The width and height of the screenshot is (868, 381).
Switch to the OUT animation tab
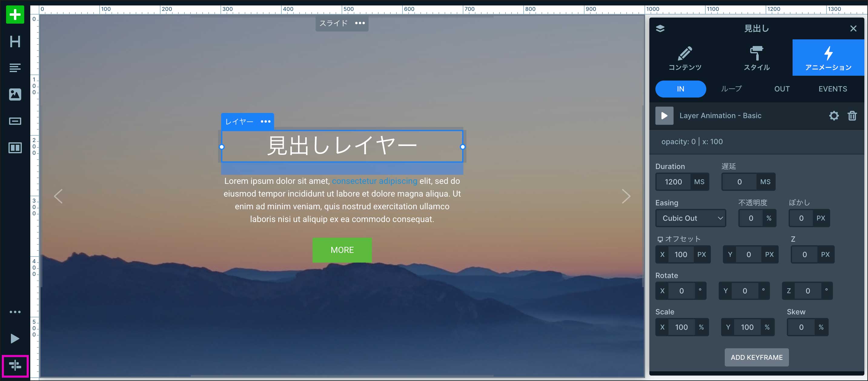782,89
